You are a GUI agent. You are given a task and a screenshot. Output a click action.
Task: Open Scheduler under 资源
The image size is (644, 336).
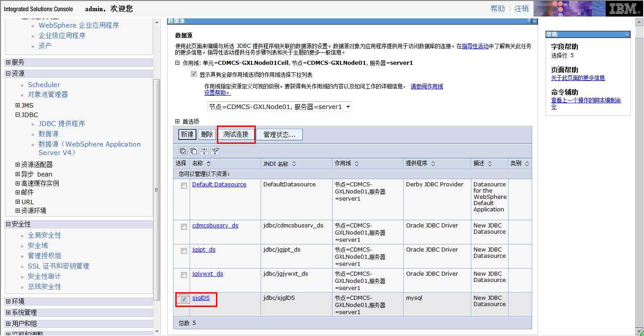click(44, 85)
